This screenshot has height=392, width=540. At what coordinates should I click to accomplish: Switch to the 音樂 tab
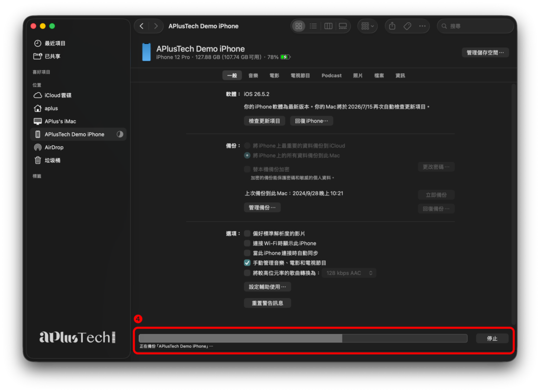point(253,75)
